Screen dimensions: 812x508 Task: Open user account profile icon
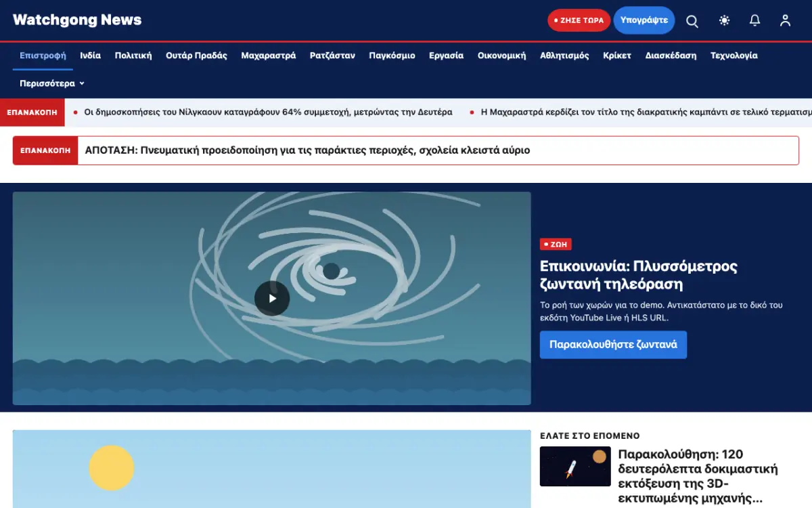(785, 21)
